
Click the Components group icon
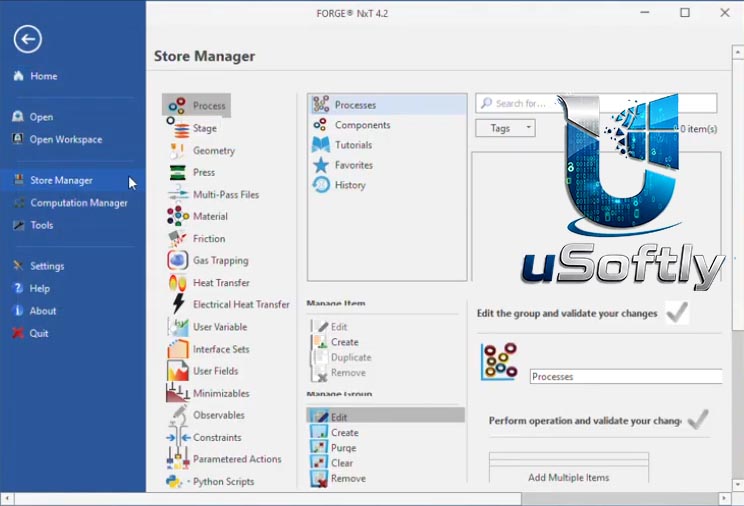tap(320, 124)
